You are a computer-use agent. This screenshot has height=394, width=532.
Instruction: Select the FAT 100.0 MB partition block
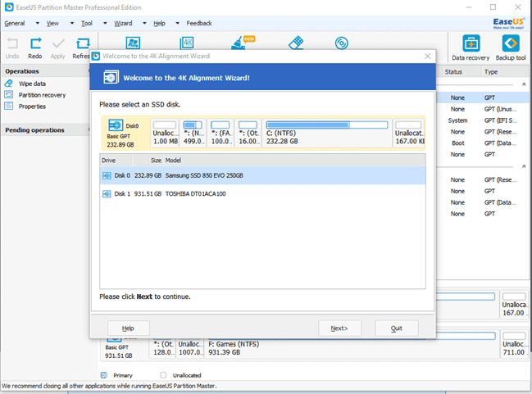tap(221, 133)
